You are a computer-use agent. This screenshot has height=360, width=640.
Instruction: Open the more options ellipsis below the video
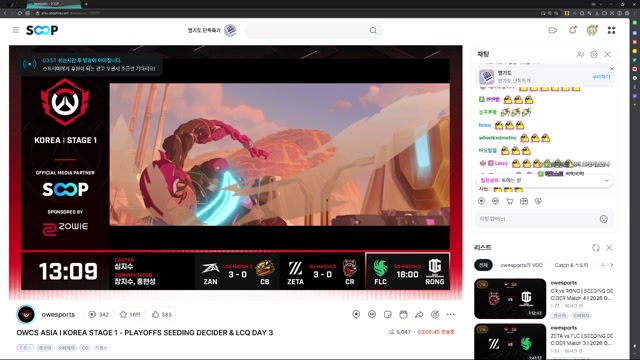(x=451, y=314)
